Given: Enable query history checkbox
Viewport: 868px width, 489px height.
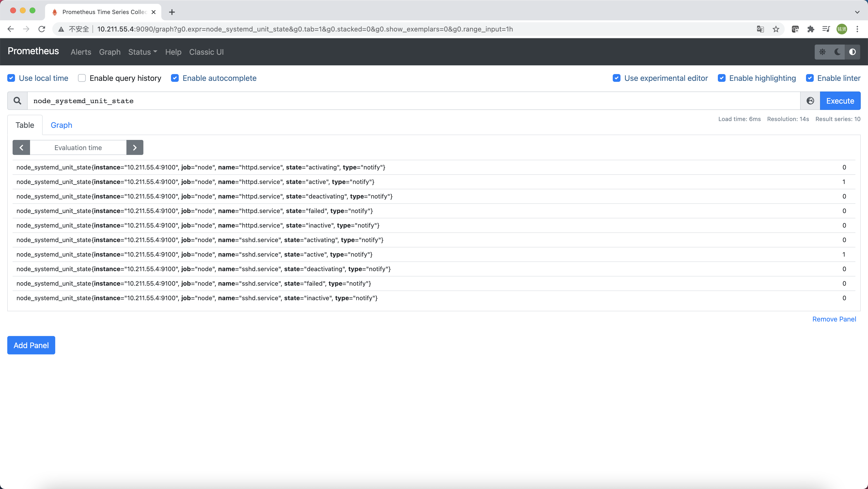Looking at the screenshot, I should [x=82, y=78].
